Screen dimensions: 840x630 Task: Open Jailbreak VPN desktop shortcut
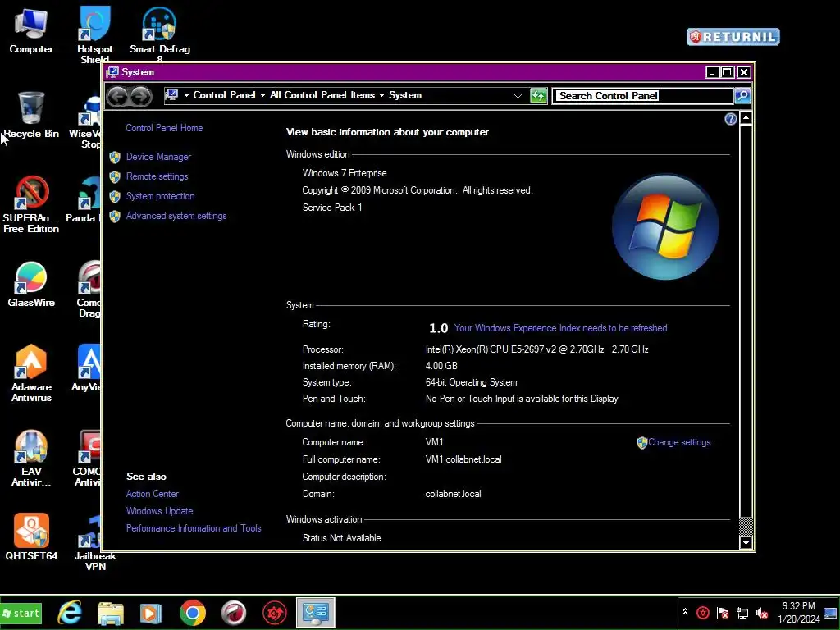[95, 543]
